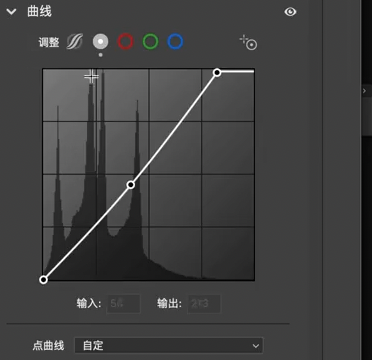The width and height of the screenshot is (372, 360).
Task: Switch to the blue channel curve
Action: tap(175, 42)
